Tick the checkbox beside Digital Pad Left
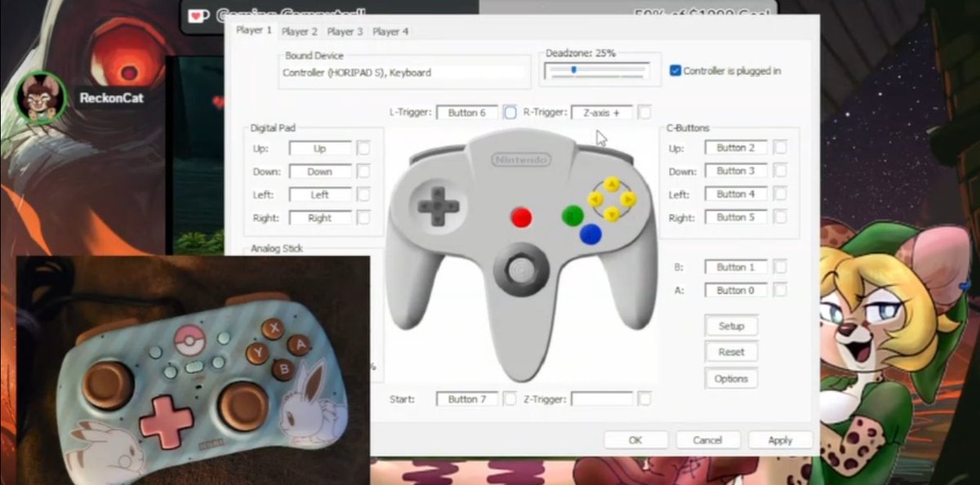Screen dimensions: 980x485 coord(363,194)
